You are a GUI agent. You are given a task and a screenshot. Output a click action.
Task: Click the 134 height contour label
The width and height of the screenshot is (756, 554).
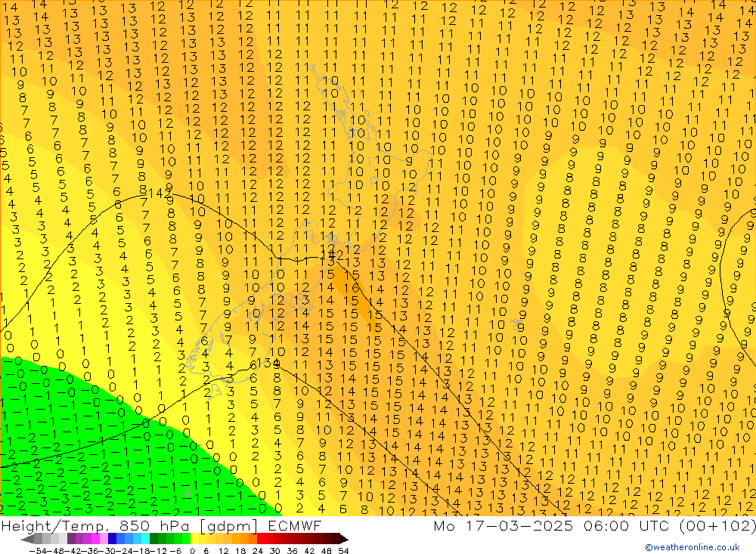(268, 363)
